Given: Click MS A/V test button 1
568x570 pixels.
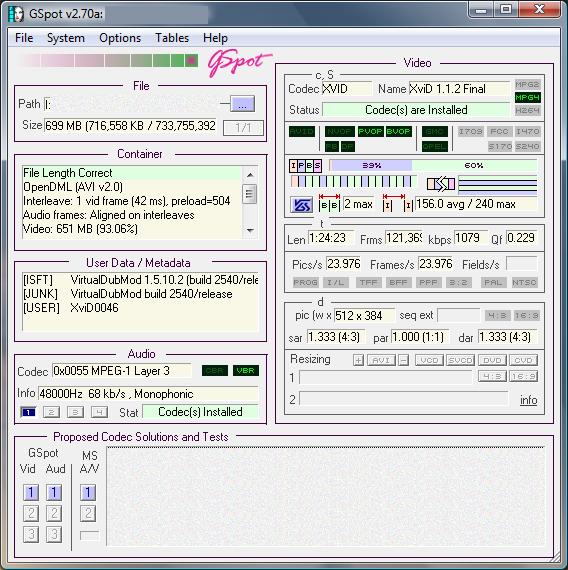Looking at the screenshot, I should point(88,493).
